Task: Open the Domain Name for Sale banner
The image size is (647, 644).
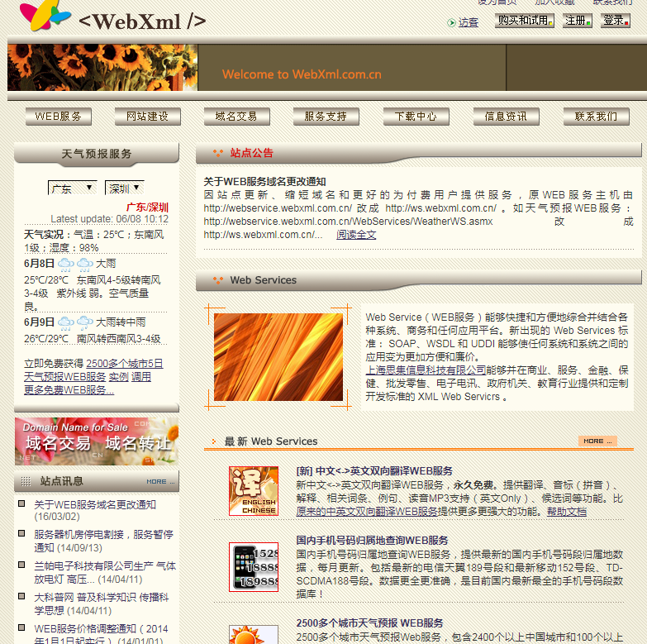Action: [97, 441]
